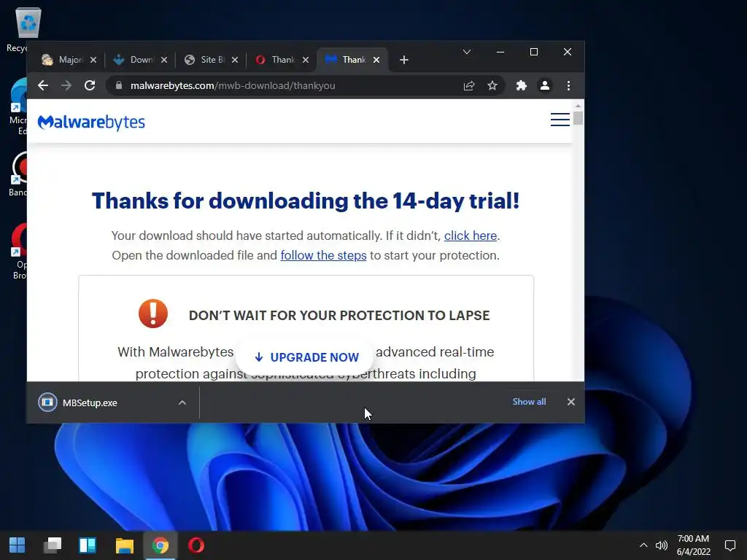The height and width of the screenshot is (560, 747).
Task: Expand MBSetup.exe download options chevron
Action: click(182, 402)
